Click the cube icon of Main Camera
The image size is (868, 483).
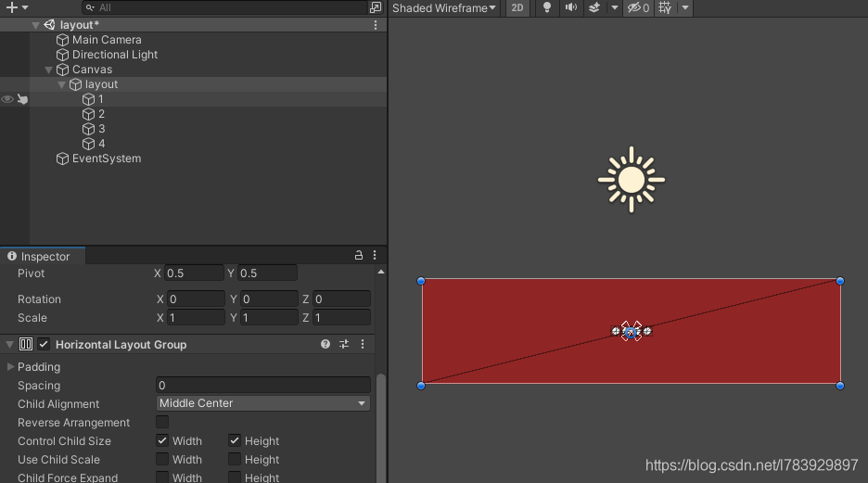coord(62,40)
